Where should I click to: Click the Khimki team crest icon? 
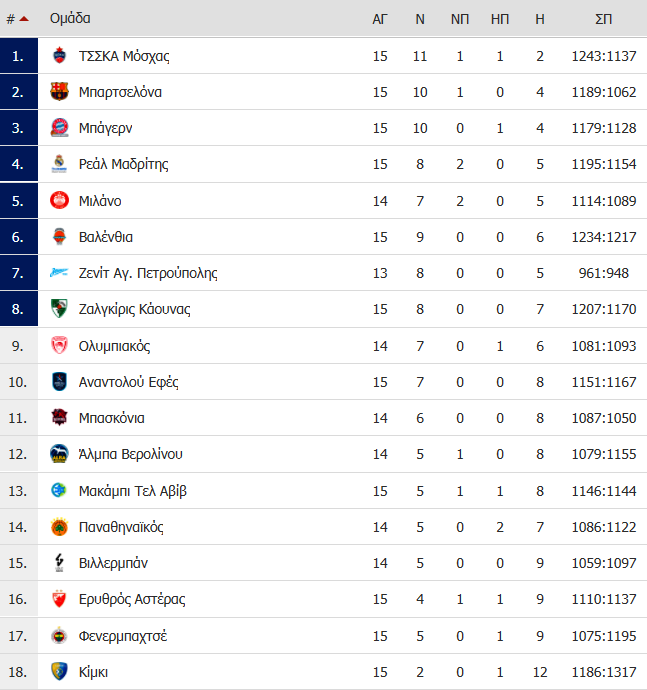coord(59,672)
